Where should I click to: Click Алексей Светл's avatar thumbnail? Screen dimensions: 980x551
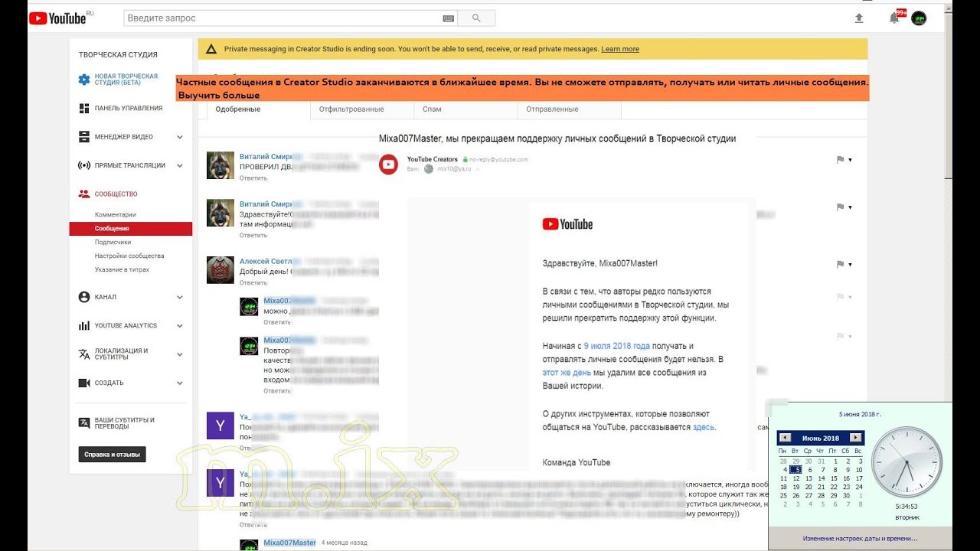(x=220, y=270)
